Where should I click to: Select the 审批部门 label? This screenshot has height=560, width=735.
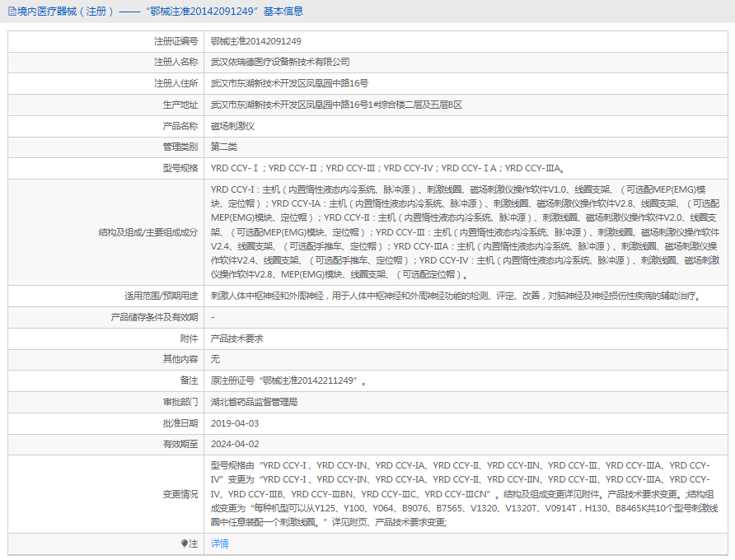(x=180, y=402)
